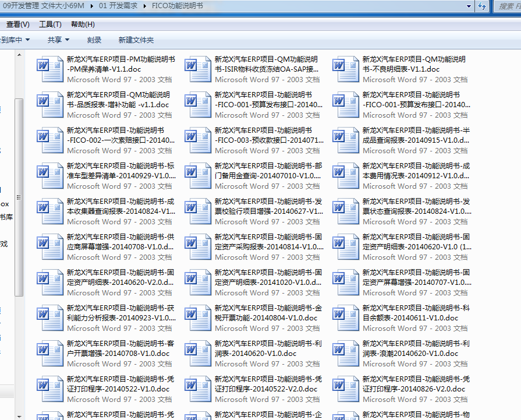Click Word icon of FICO-003-预收款接口 file
This screenshot has height=420, width=521.
pyautogui.click(x=198, y=140)
